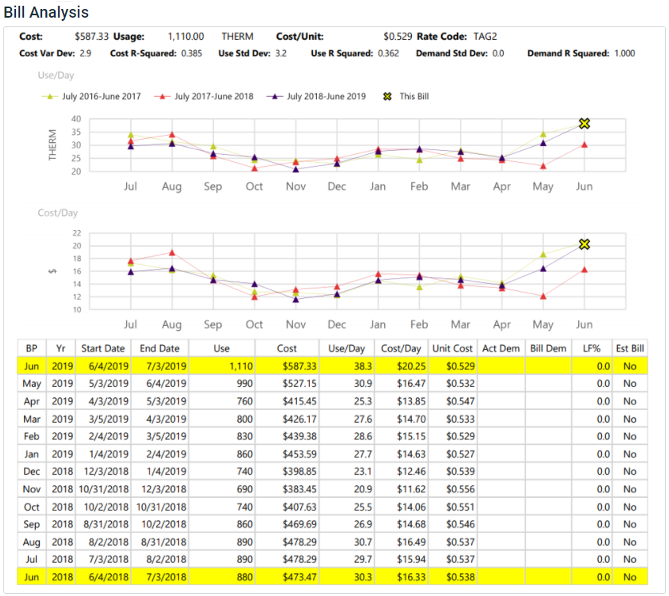Click the This Bill marker in the legend
669x596 pixels.
[x=388, y=97]
